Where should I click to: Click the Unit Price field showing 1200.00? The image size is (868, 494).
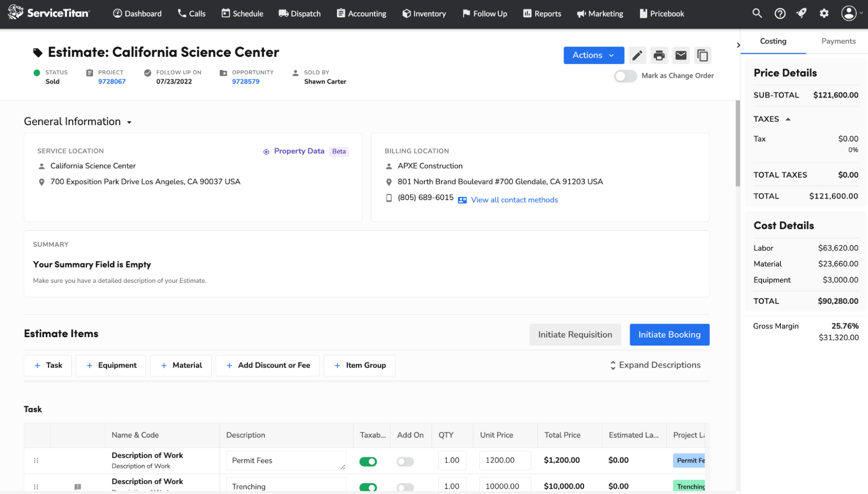point(505,460)
